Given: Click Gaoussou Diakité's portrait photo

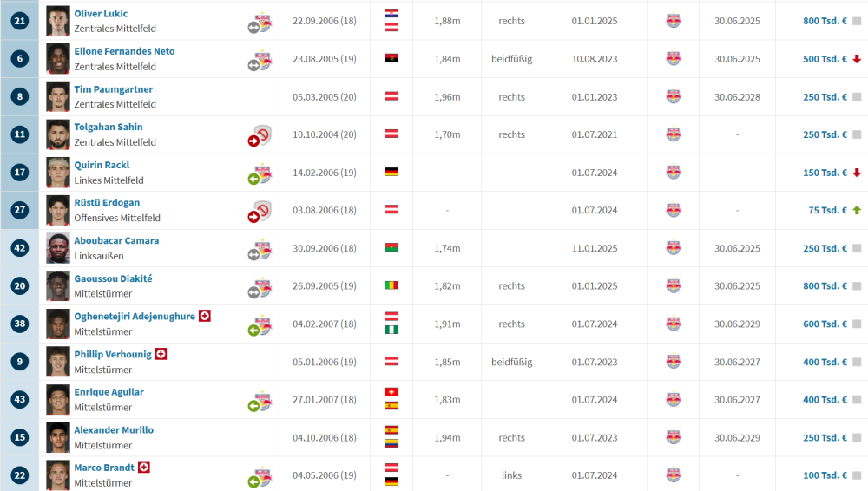Looking at the screenshot, I should click(58, 285).
